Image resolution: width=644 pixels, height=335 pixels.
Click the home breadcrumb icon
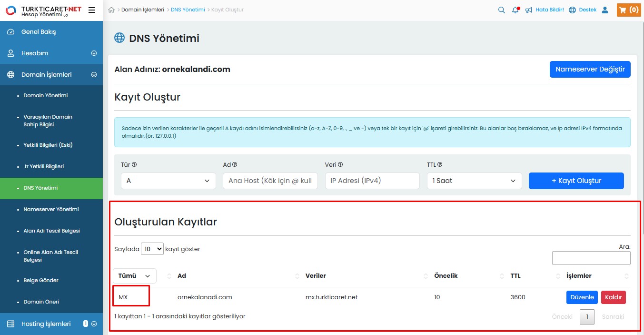point(111,10)
